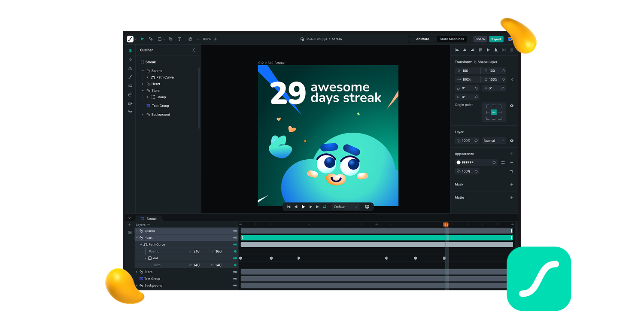
Task: Open the app logo main menu
Action: pyautogui.click(x=131, y=39)
